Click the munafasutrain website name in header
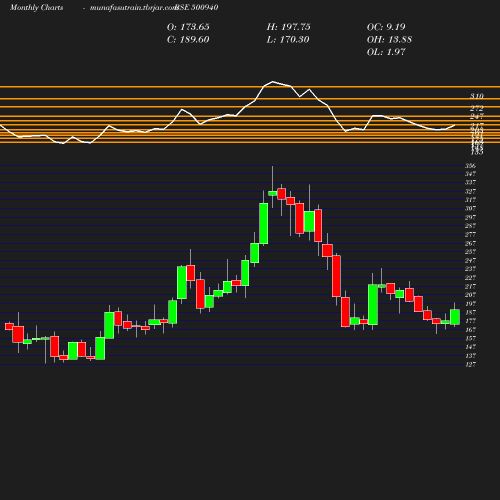500x500 pixels. [x=133, y=7]
